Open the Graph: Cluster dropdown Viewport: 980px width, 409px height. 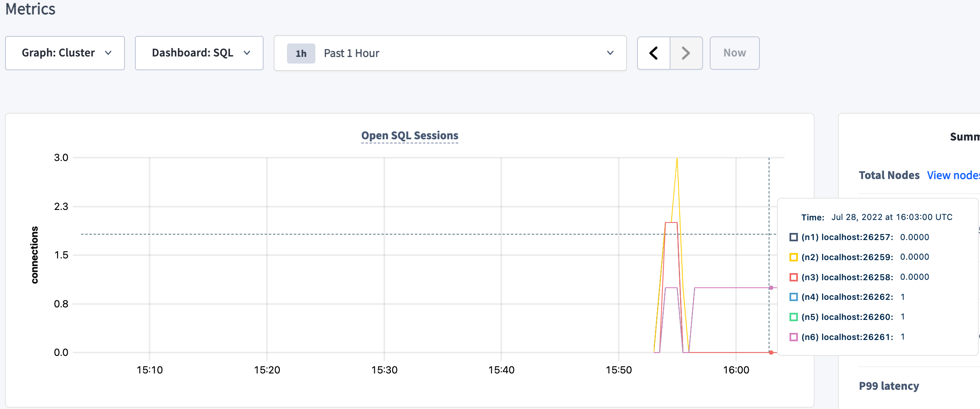pyautogui.click(x=65, y=53)
